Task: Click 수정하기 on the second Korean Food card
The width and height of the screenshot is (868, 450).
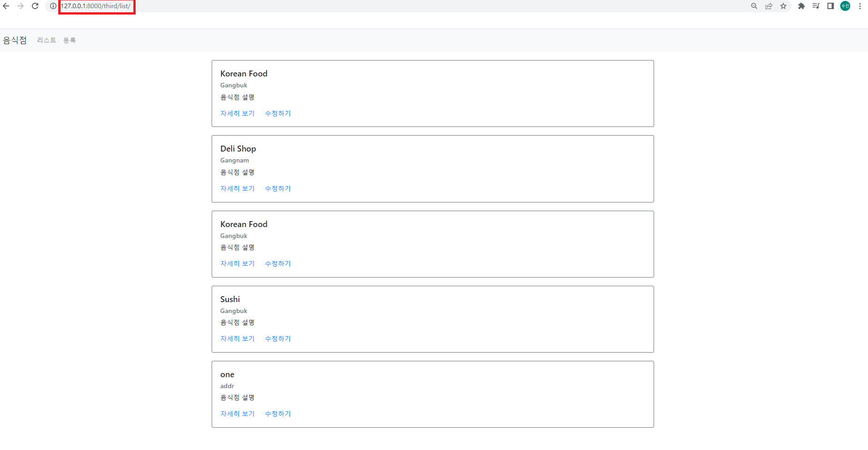Action: coord(278,263)
